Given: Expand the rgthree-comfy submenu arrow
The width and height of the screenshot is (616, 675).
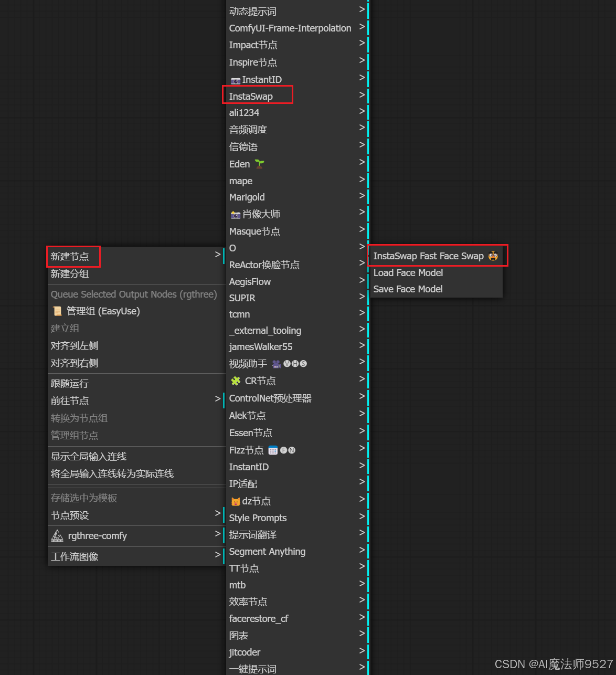Looking at the screenshot, I should point(218,534).
